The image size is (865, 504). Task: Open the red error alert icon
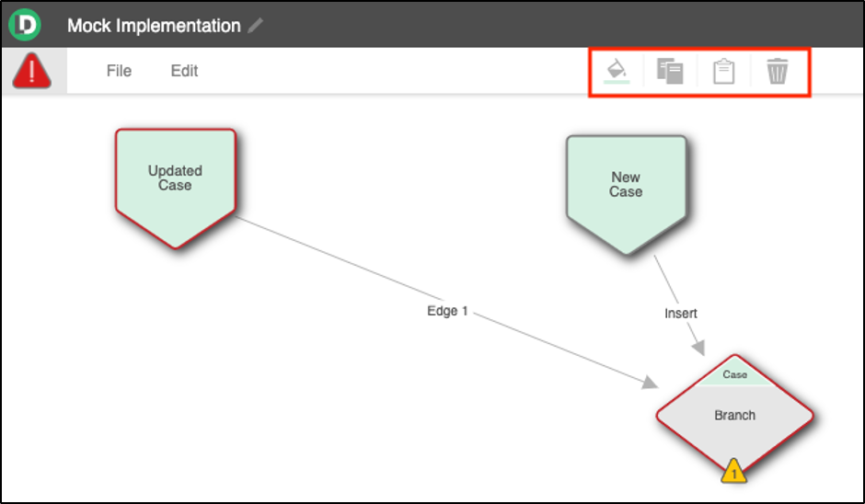(32, 71)
